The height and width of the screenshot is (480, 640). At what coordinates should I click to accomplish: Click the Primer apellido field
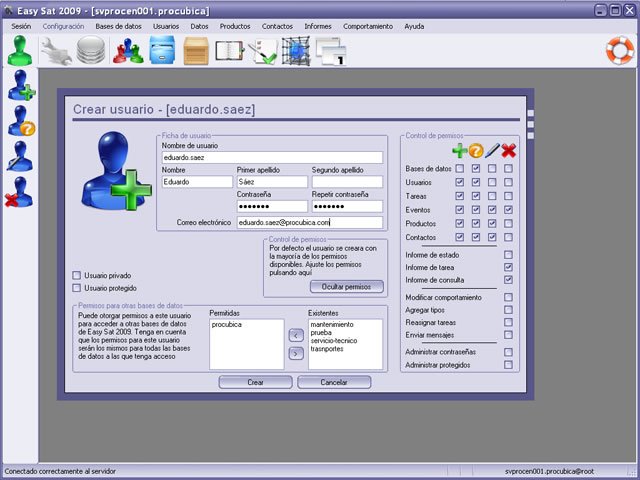click(x=272, y=182)
